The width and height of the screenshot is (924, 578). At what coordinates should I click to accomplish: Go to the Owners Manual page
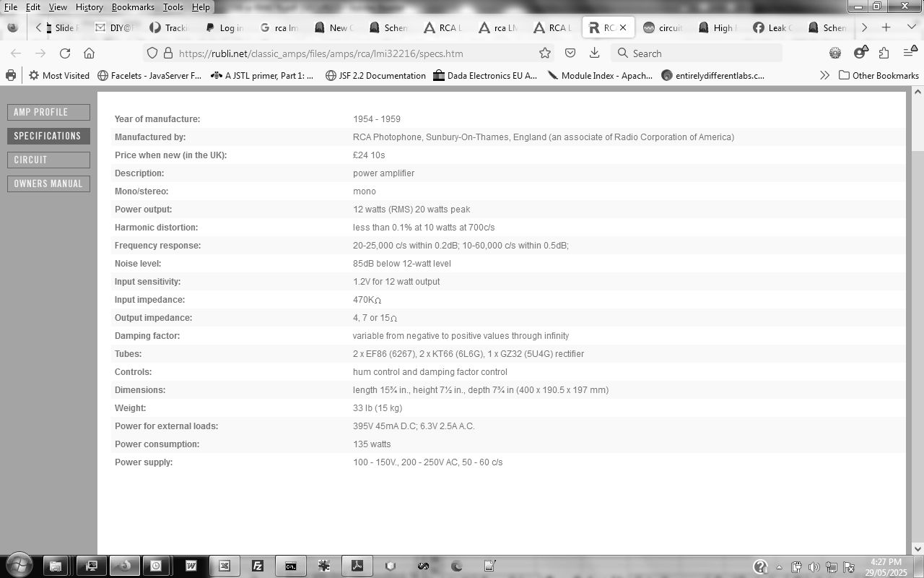pyautogui.click(x=48, y=184)
